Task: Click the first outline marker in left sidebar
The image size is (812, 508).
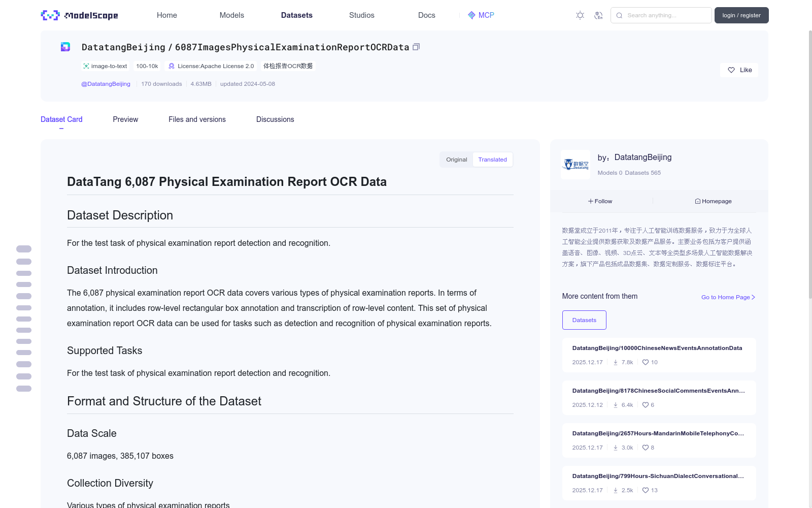Action: (x=24, y=249)
